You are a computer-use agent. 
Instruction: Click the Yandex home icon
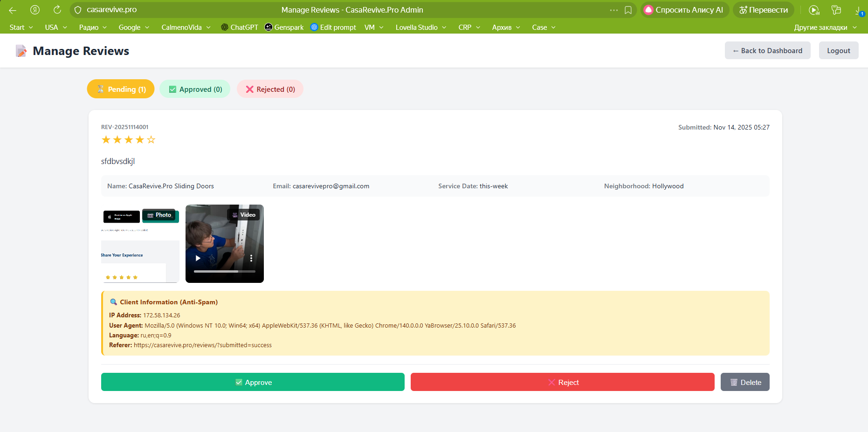coord(35,10)
